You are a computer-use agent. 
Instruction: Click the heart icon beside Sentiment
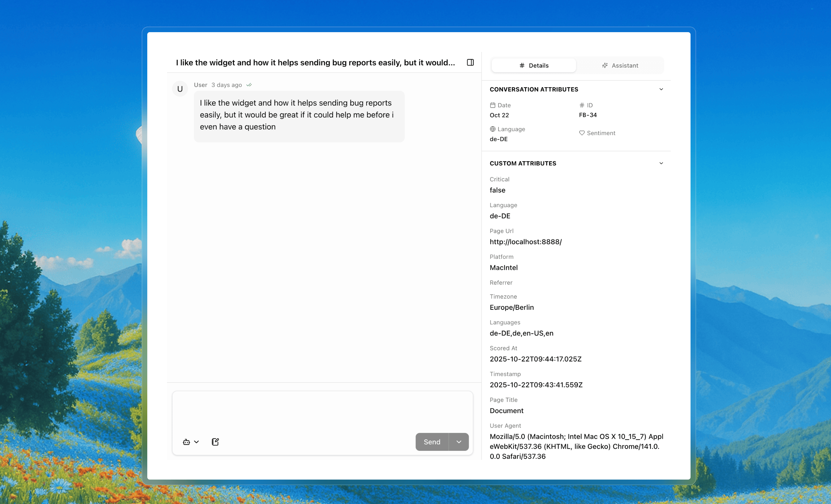pyautogui.click(x=582, y=133)
